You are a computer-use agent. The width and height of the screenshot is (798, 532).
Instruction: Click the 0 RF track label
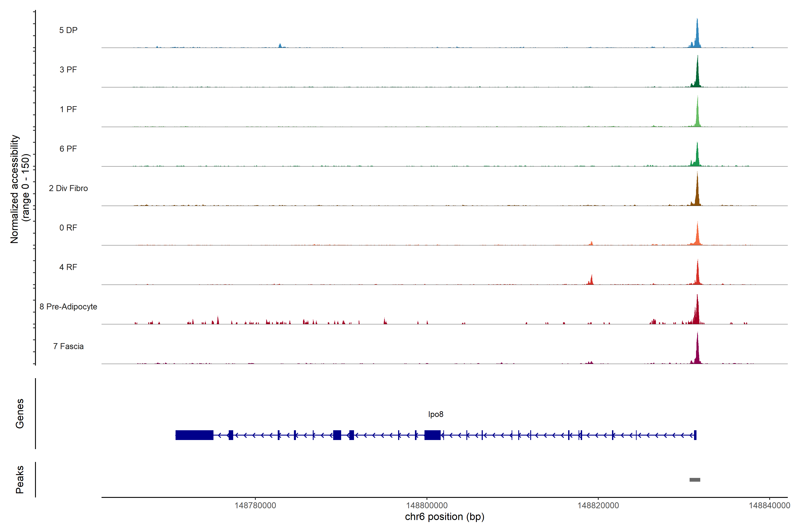68,228
